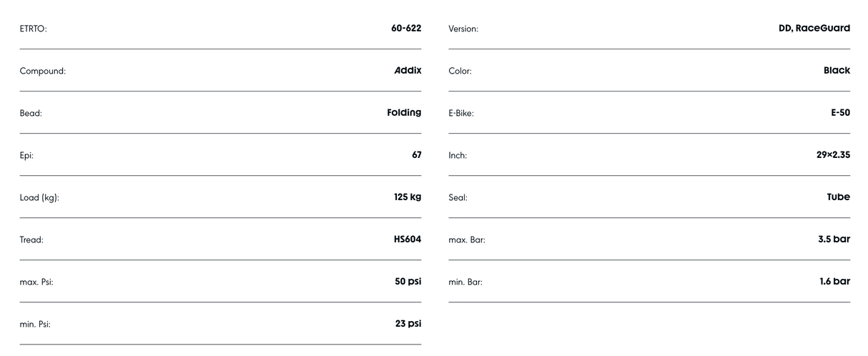This screenshot has width=868, height=356.
Task: Select the 1.6 bar minimum value
Action: (x=835, y=282)
